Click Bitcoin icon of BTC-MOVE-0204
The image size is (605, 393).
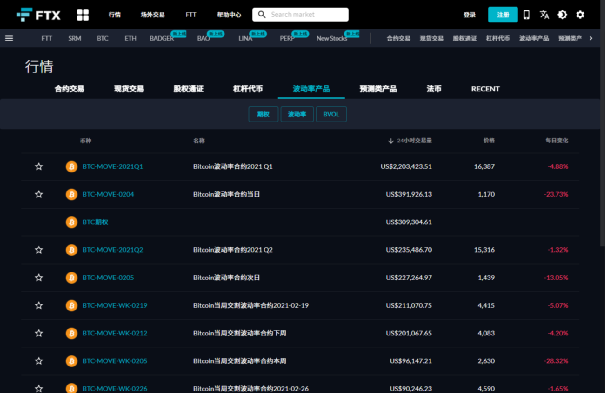click(71, 194)
